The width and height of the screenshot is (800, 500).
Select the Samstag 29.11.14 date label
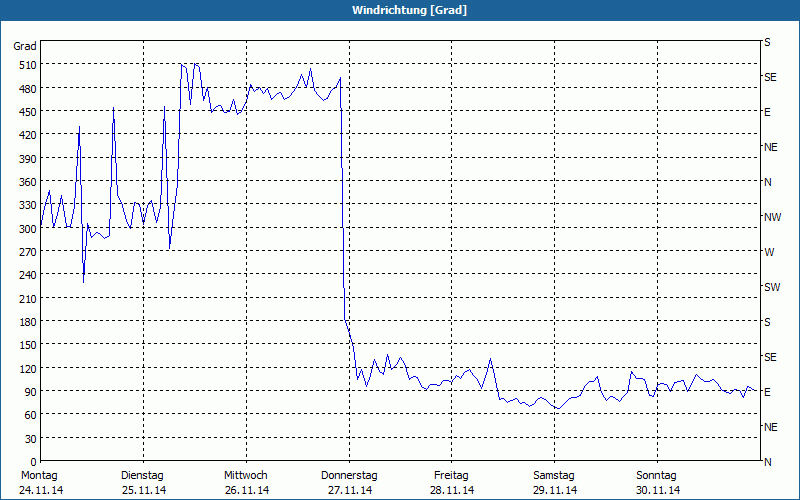point(554,482)
